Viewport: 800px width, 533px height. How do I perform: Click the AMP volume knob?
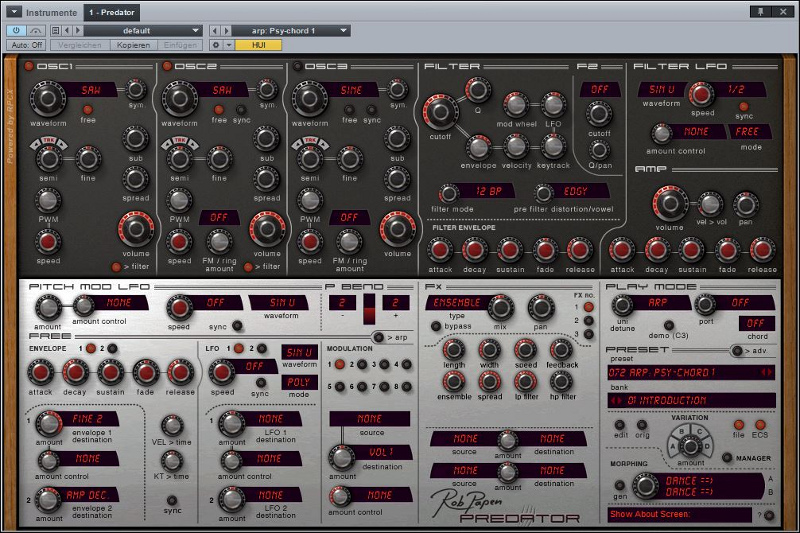pos(670,204)
